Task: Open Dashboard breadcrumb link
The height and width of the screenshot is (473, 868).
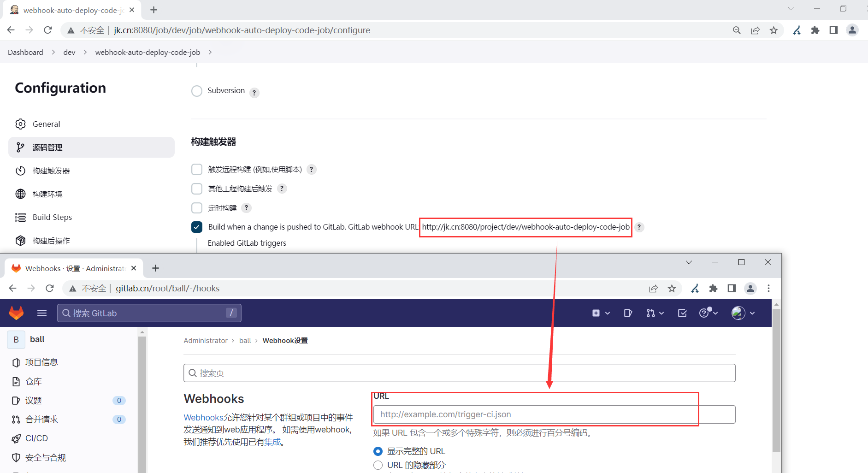Action: (x=25, y=52)
